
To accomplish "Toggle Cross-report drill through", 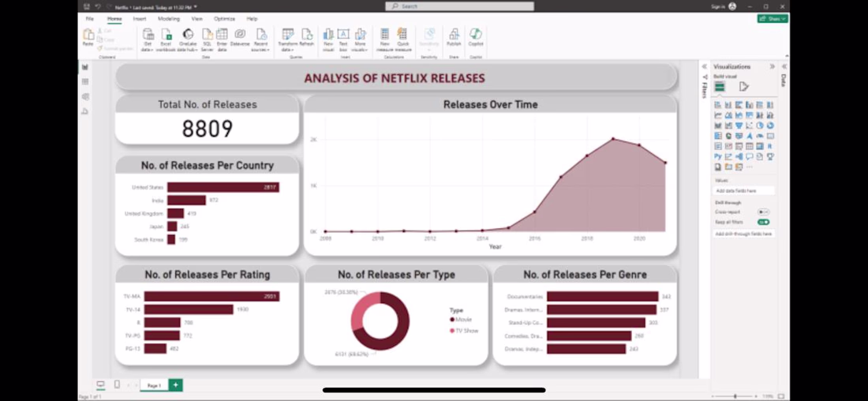I will [x=763, y=212].
